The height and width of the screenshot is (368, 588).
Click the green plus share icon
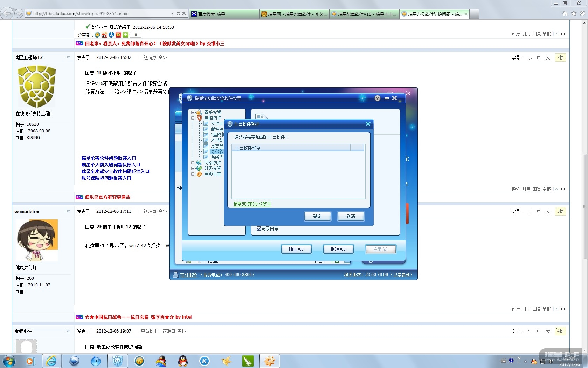(125, 35)
